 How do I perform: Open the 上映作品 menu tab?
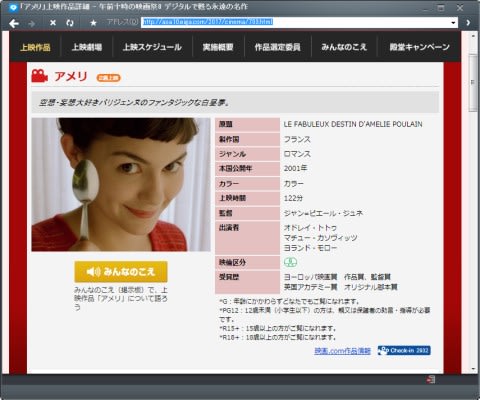point(35,47)
